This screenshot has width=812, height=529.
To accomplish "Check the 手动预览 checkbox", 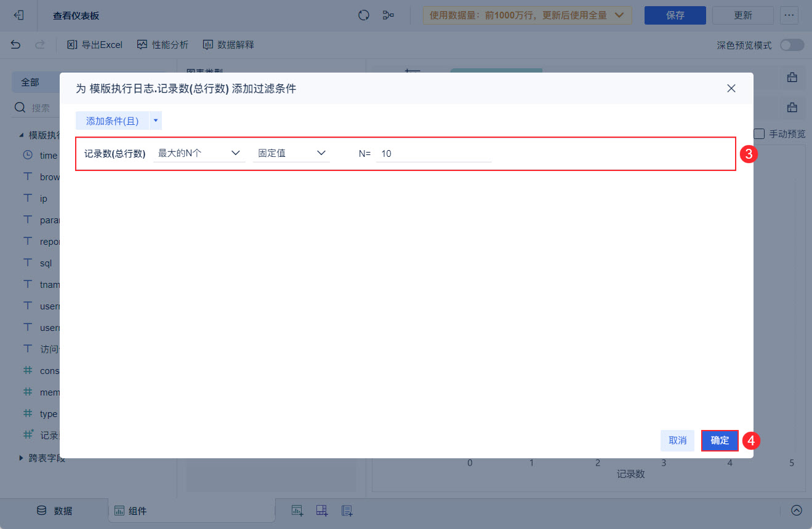I will click(759, 133).
